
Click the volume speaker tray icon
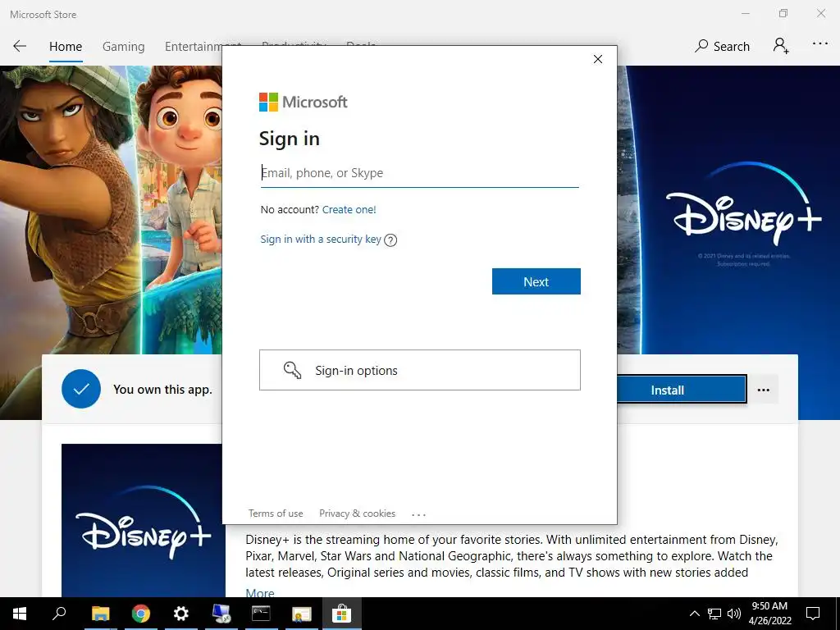pyautogui.click(x=734, y=614)
